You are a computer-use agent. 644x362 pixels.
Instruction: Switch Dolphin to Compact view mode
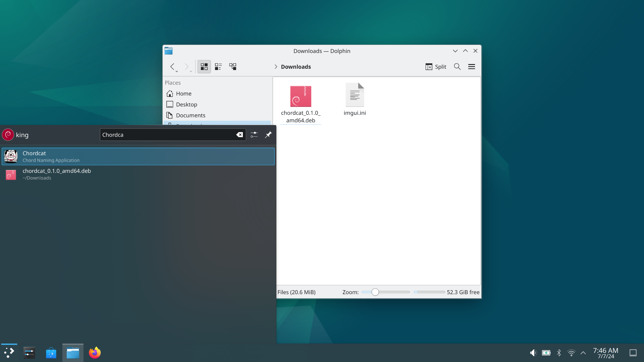[x=218, y=67]
